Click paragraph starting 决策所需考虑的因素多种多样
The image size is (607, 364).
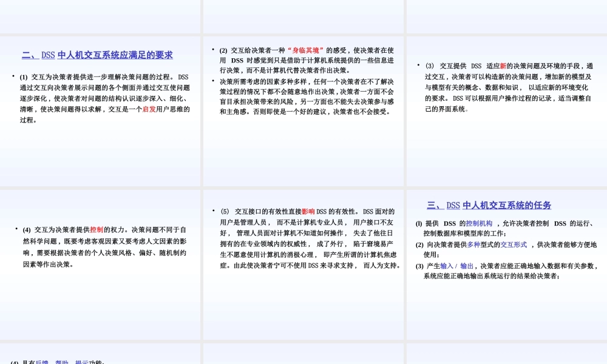point(307,96)
